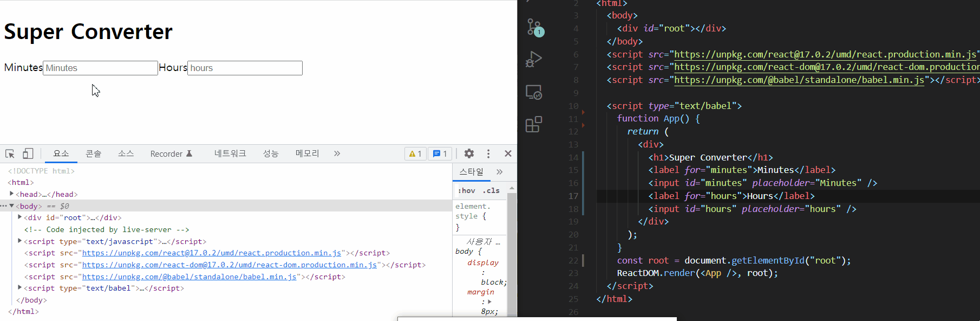Click react-dom production URL in VS Code
Screen dimensions: 980x321
coord(827,67)
